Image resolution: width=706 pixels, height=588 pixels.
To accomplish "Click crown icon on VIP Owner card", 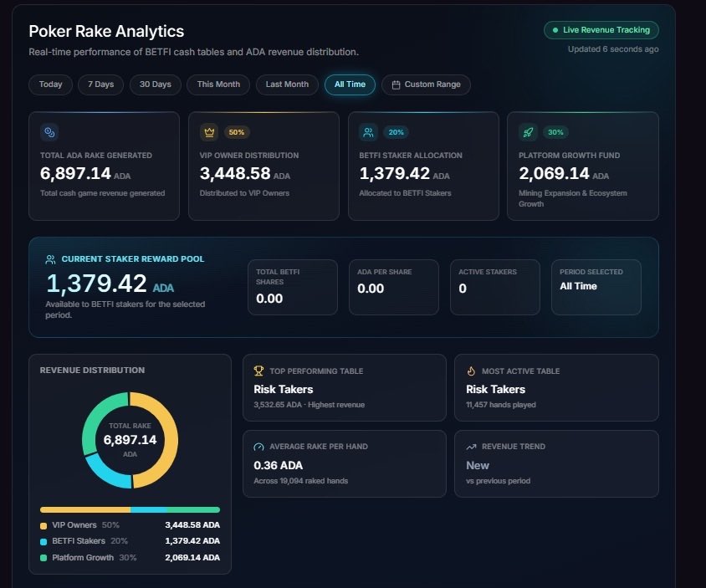I will 209,132.
